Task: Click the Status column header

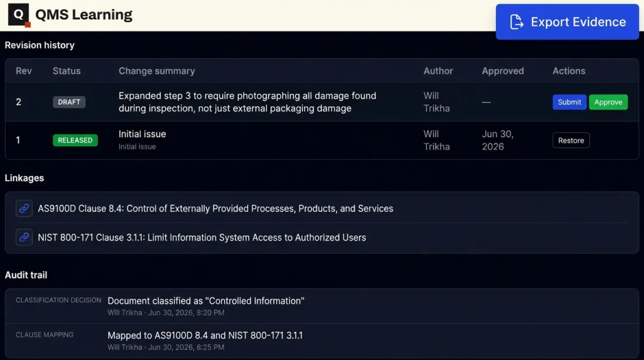Action: 67,71
